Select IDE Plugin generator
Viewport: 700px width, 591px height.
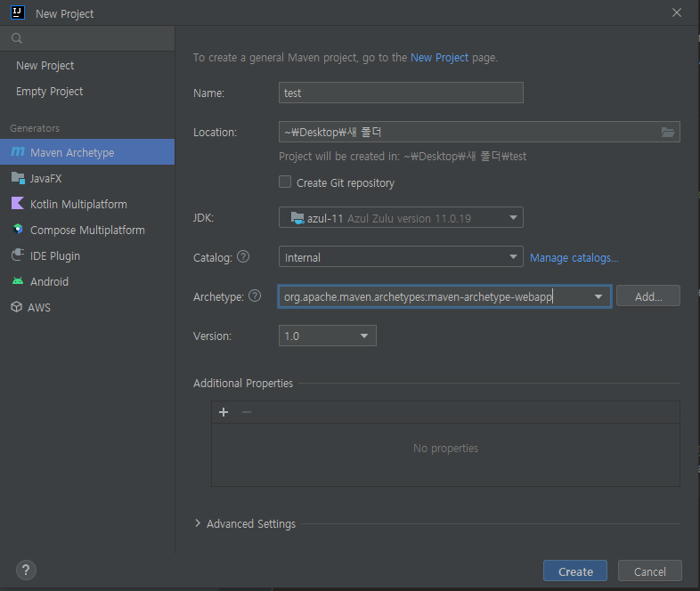coord(87,255)
